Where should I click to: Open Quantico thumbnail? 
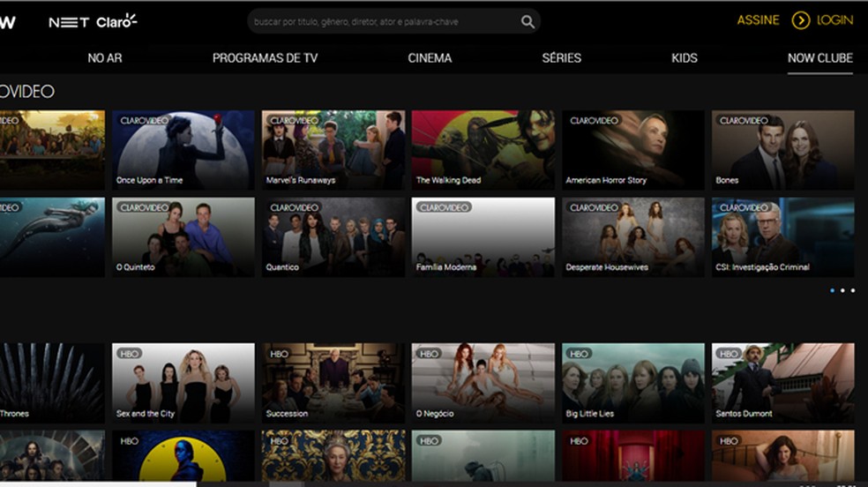[333, 236]
